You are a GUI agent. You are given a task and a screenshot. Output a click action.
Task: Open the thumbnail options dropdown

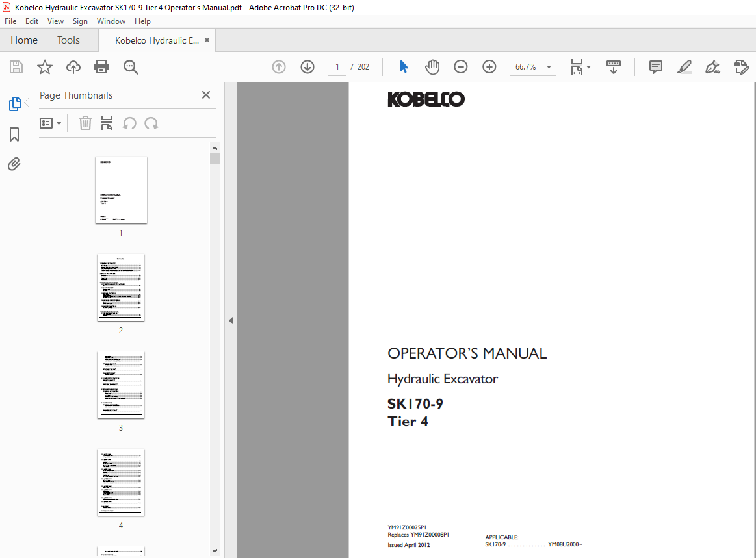point(50,123)
